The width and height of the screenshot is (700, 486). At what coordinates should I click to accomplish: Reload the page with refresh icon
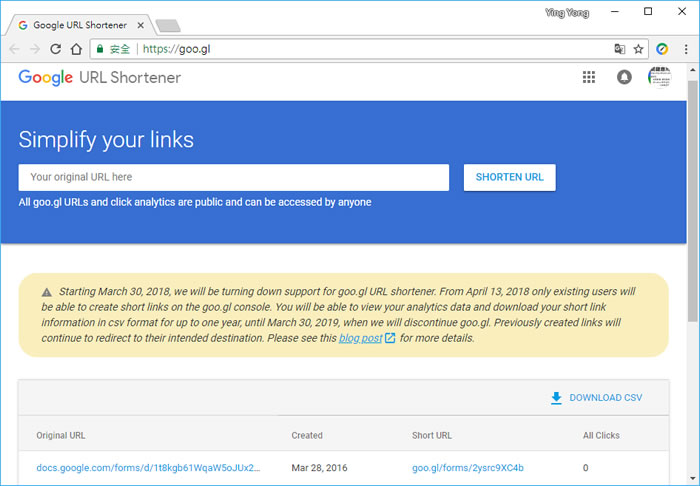(56, 48)
